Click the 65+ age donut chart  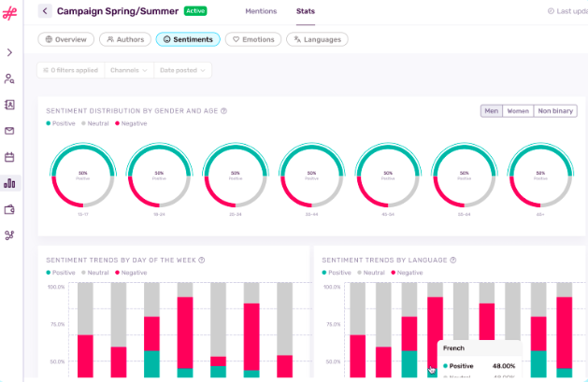[x=540, y=176]
